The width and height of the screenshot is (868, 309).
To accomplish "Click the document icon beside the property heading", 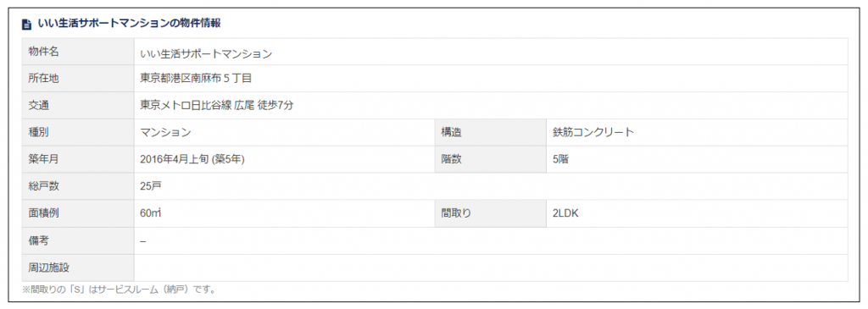I will tap(25, 24).
